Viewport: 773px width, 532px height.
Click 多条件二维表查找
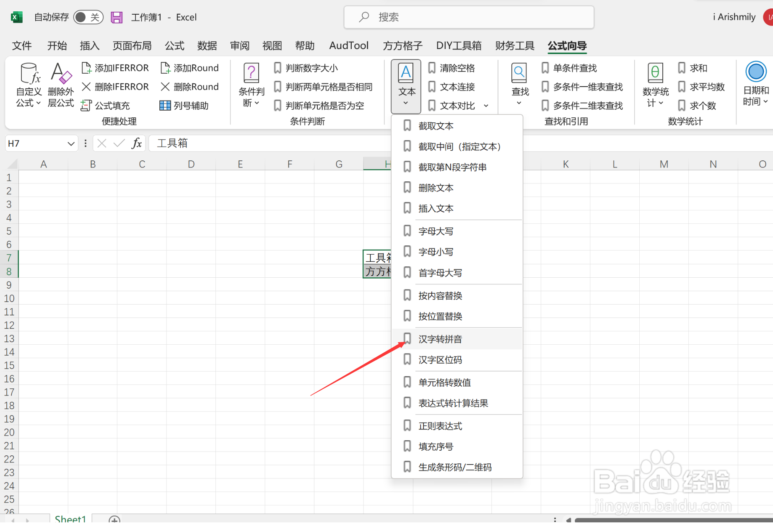582,106
